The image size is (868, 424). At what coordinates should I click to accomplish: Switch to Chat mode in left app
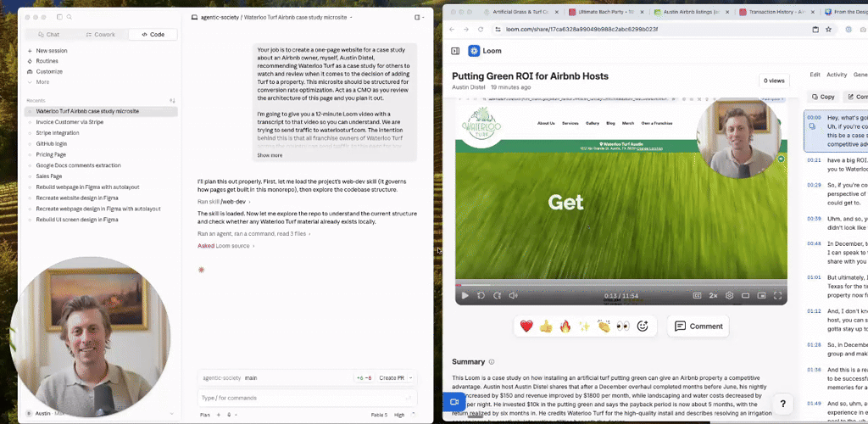tap(48, 34)
